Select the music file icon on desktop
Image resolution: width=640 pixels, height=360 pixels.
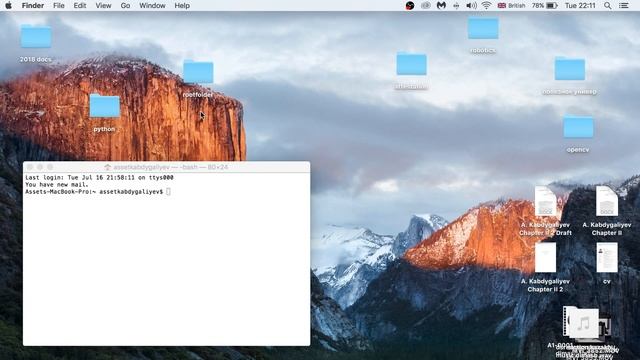point(584,324)
